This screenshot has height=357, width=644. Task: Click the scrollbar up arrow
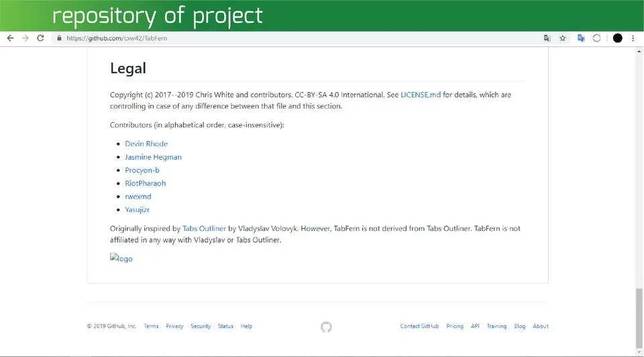[639, 52]
